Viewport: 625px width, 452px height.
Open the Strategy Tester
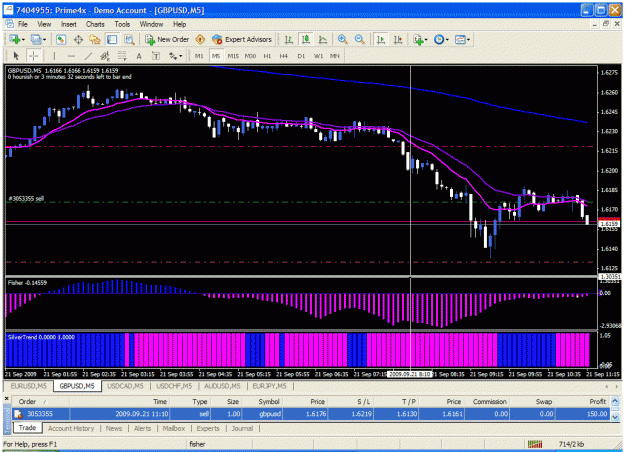129,39
